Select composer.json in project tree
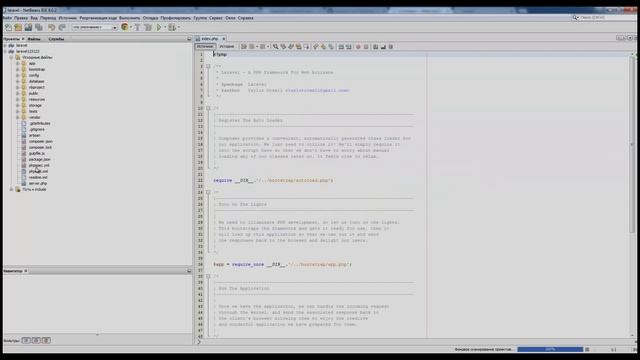The image size is (640, 360). tap(40, 141)
